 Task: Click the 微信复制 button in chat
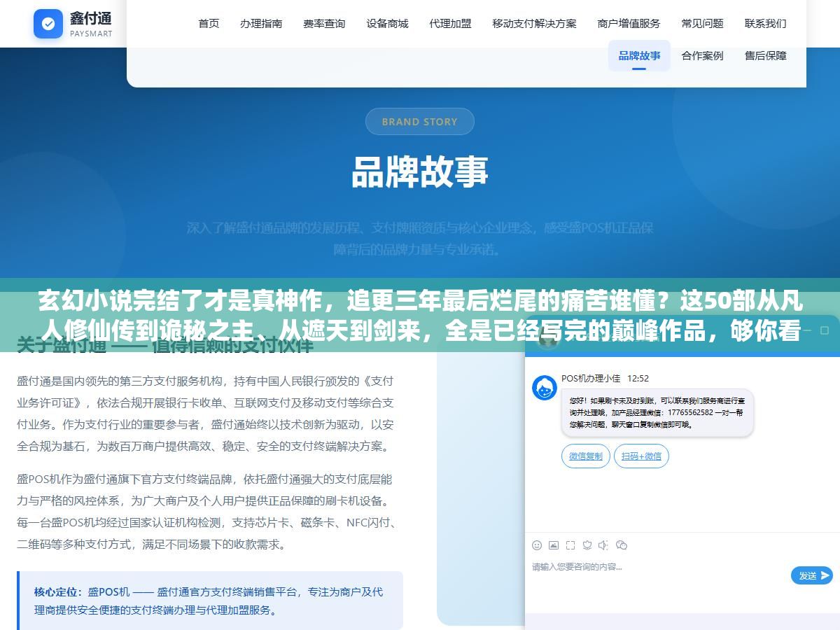(x=585, y=456)
